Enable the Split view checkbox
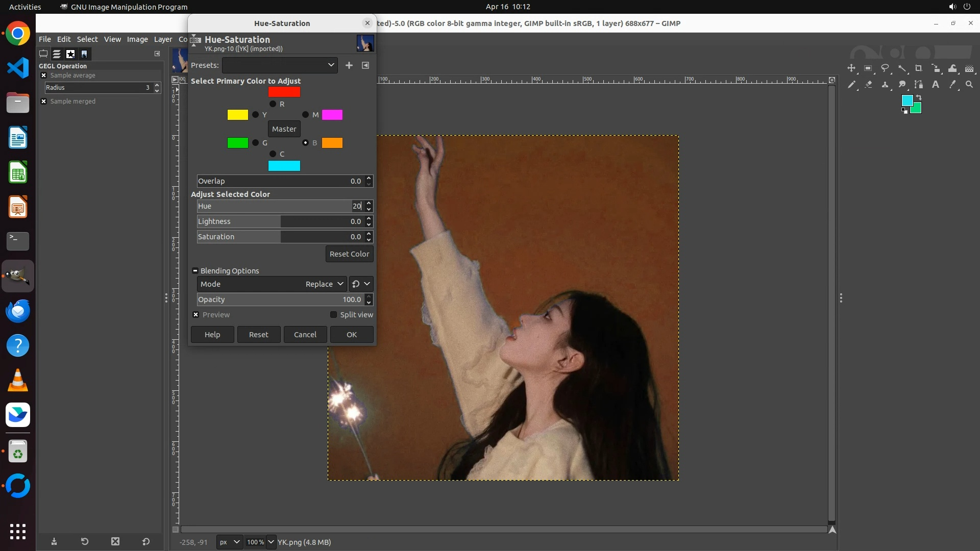The image size is (980, 551). coord(334,315)
